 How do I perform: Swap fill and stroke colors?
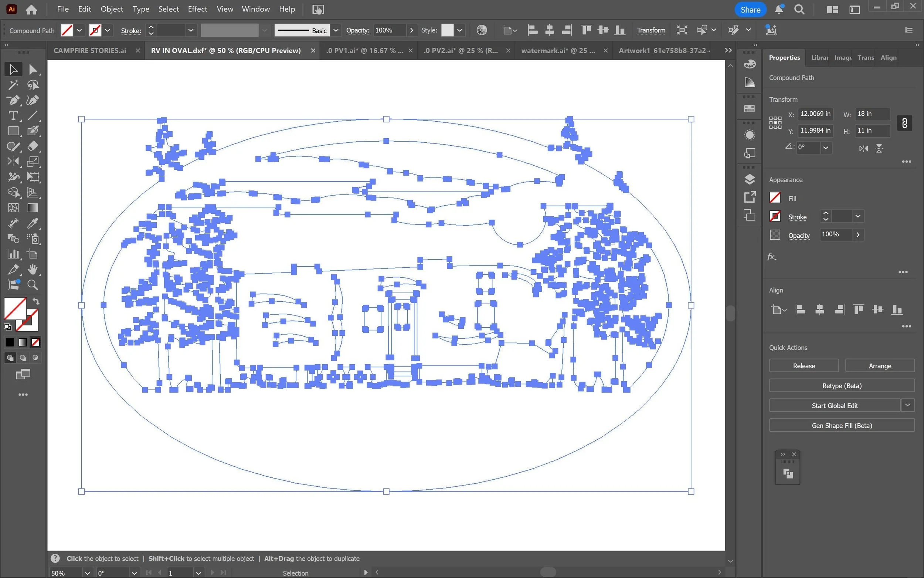coord(36,301)
